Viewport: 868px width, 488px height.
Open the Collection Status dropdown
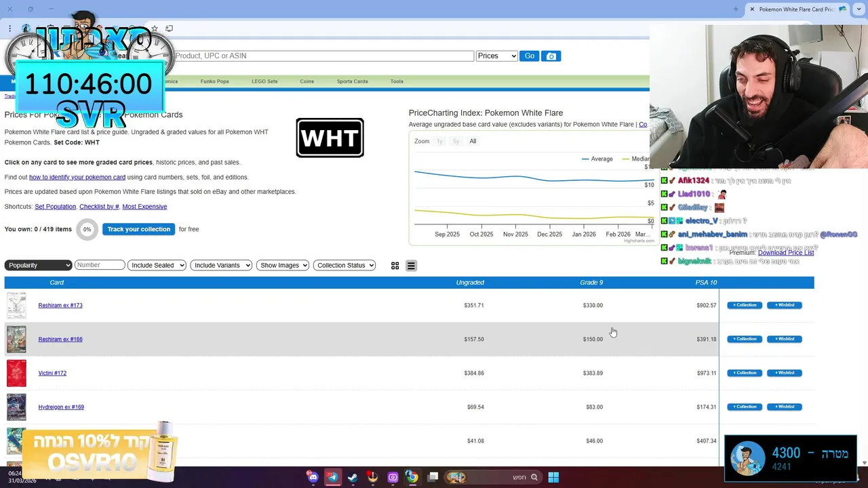click(x=344, y=265)
